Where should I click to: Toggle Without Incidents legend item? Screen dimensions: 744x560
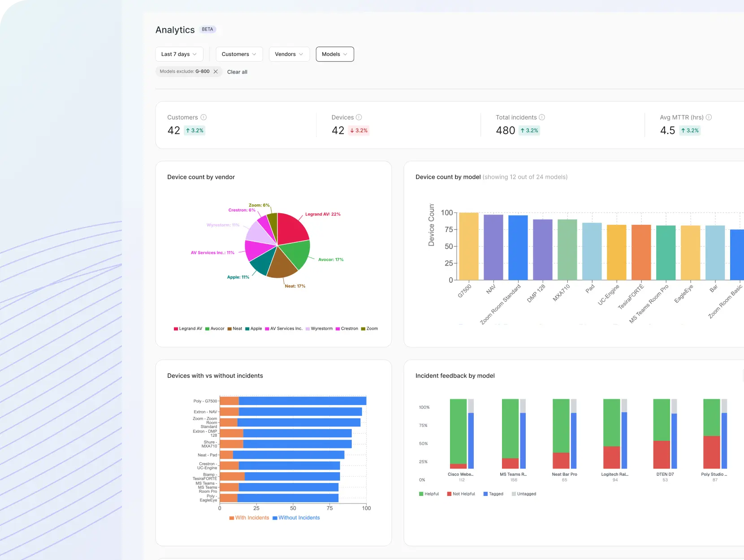296,518
